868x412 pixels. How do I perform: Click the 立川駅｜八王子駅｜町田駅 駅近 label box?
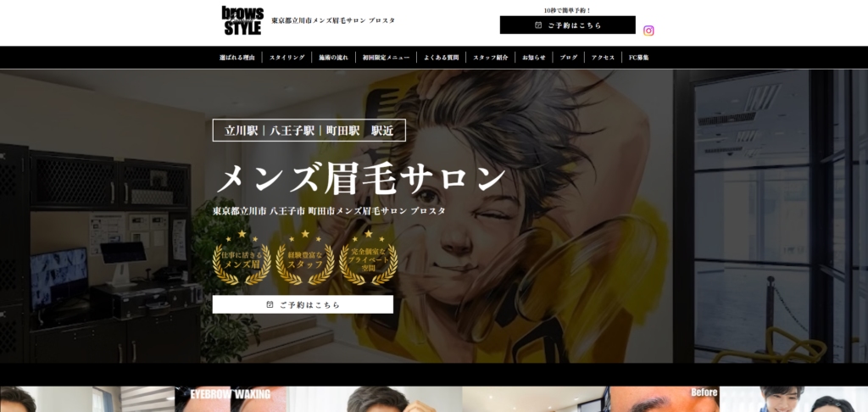(309, 131)
